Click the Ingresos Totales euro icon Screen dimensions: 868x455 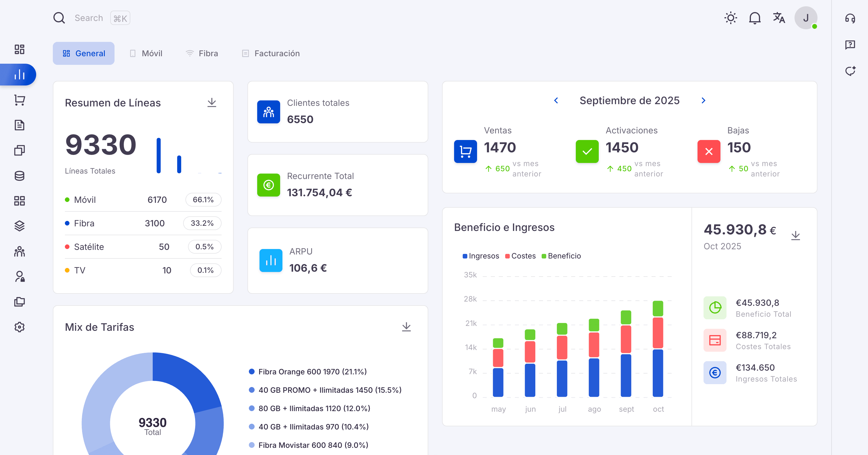pyautogui.click(x=715, y=372)
